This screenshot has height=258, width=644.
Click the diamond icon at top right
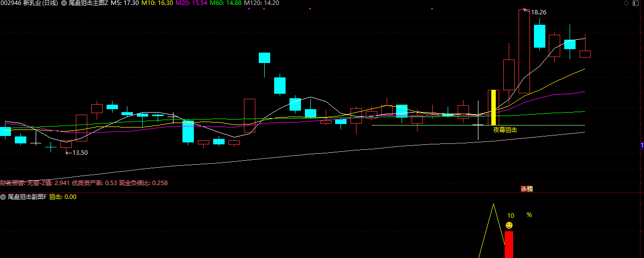pyautogui.click(x=626, y=3)
